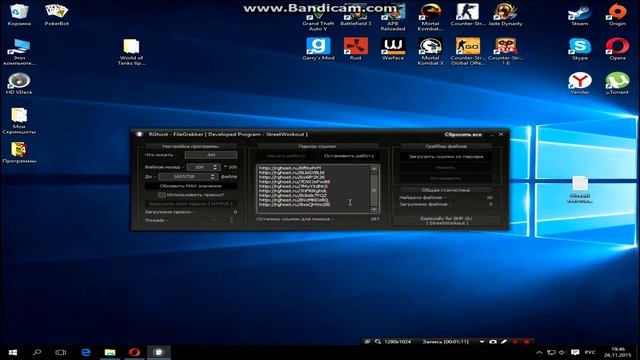This screenshot has width=640, height=360.
Task: Open Task View from taskbar
Action: 60,352
